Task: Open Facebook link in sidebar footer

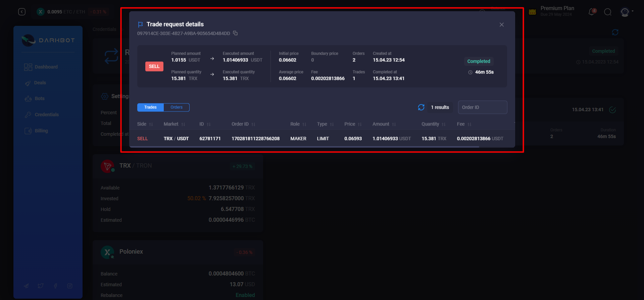Action: click(x=55, y=286)
